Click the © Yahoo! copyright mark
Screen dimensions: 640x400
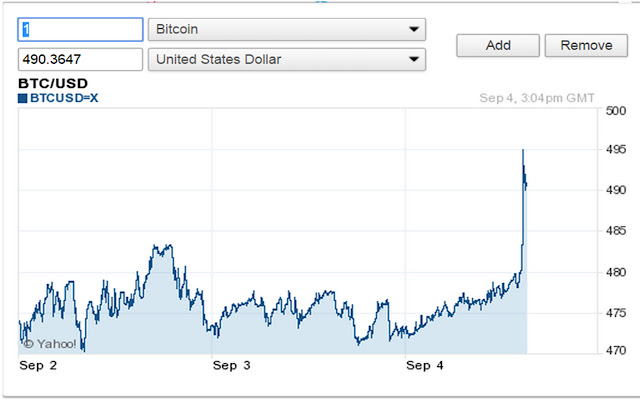click(x=48, y=343)
